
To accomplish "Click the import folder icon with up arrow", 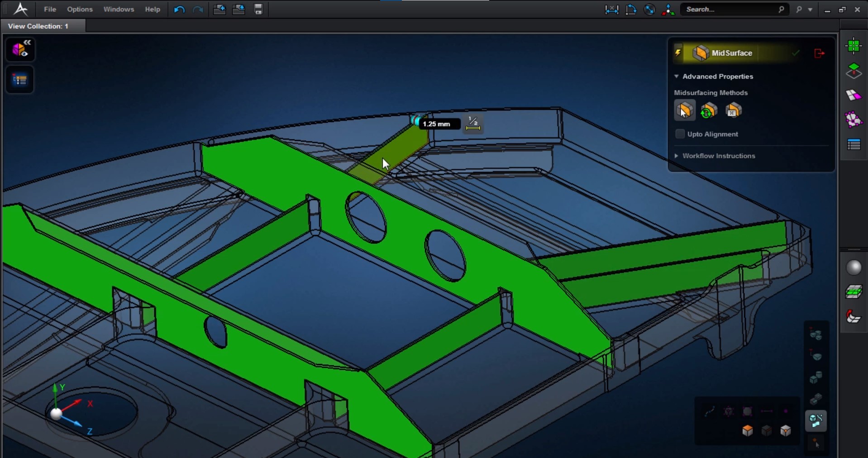I will (x=238, y=9).
